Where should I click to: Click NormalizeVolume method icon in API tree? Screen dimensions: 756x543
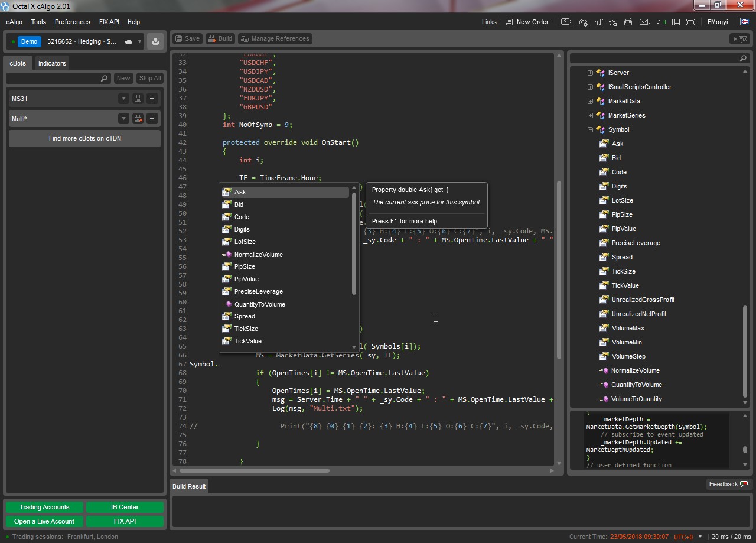[x=604, y=370]
